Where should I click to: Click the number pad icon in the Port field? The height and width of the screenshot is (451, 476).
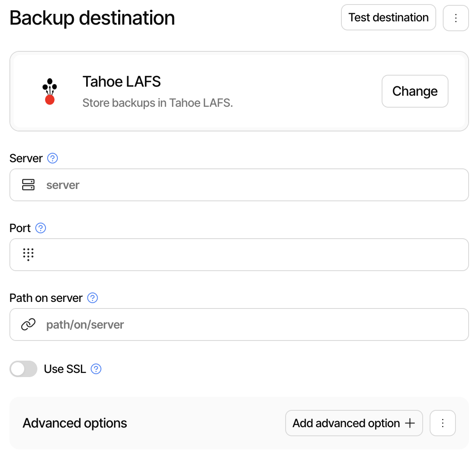[28, 255]
